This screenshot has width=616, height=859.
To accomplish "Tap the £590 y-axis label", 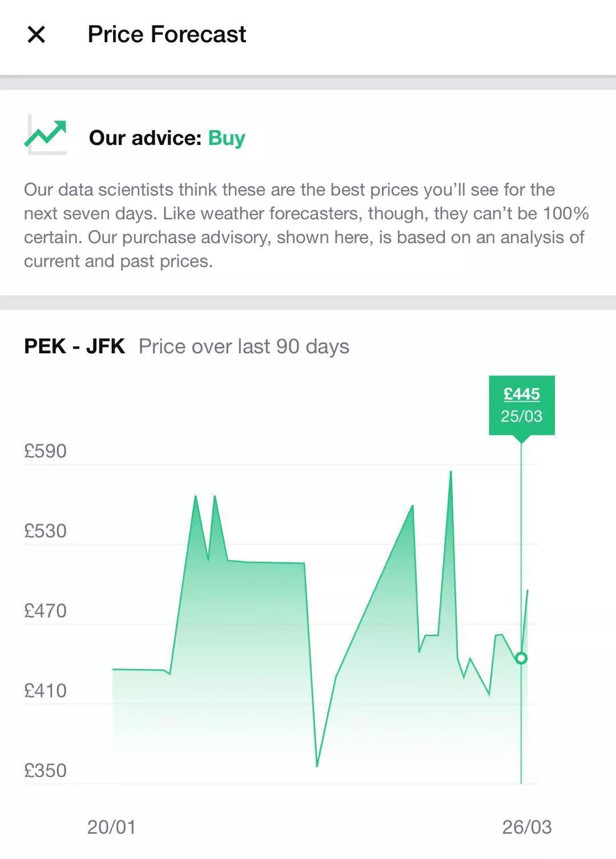I will (x=45, y=451).
